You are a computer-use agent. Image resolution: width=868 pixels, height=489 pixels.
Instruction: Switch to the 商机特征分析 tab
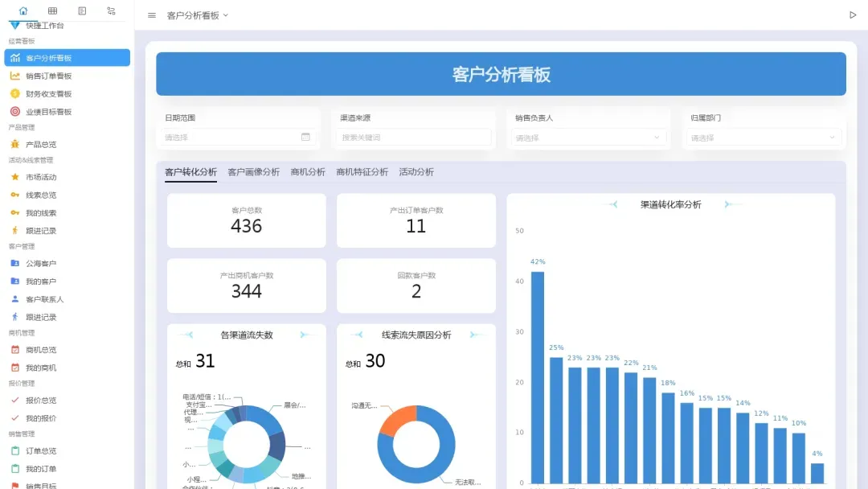click(362, 172)
